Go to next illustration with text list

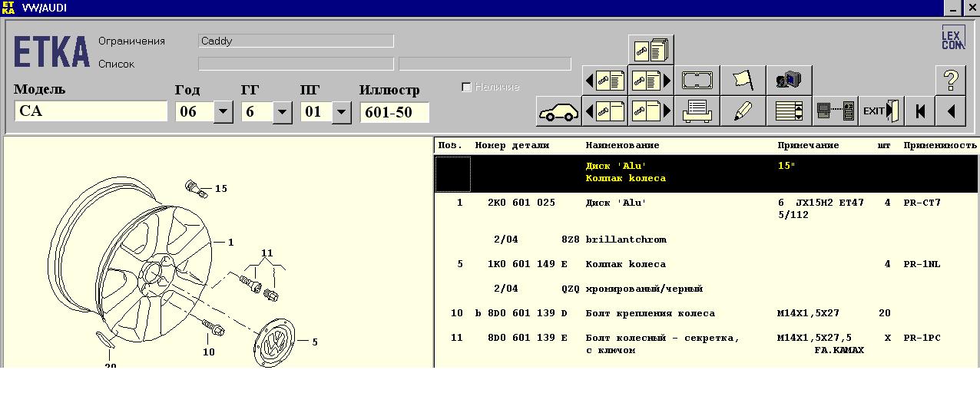[x=651, y=81]
